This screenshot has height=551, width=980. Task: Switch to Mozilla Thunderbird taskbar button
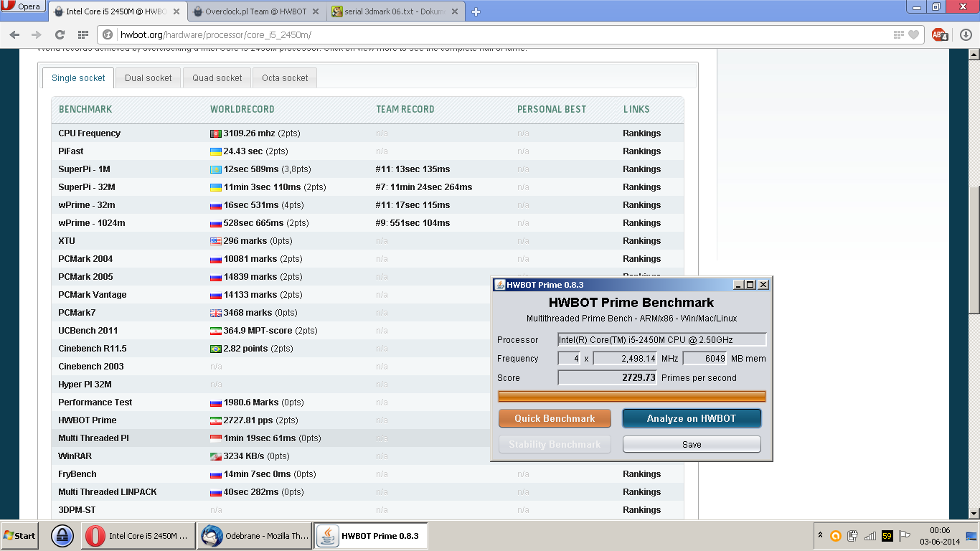point(253,536)
